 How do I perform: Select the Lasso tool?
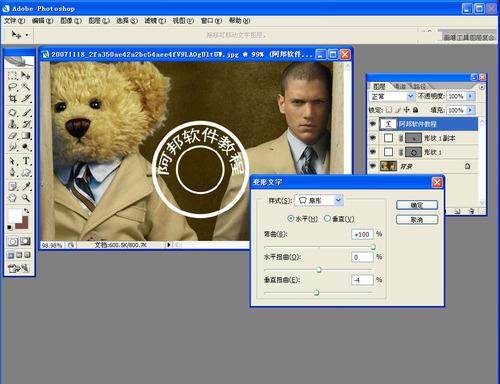[x=13, y=87]
